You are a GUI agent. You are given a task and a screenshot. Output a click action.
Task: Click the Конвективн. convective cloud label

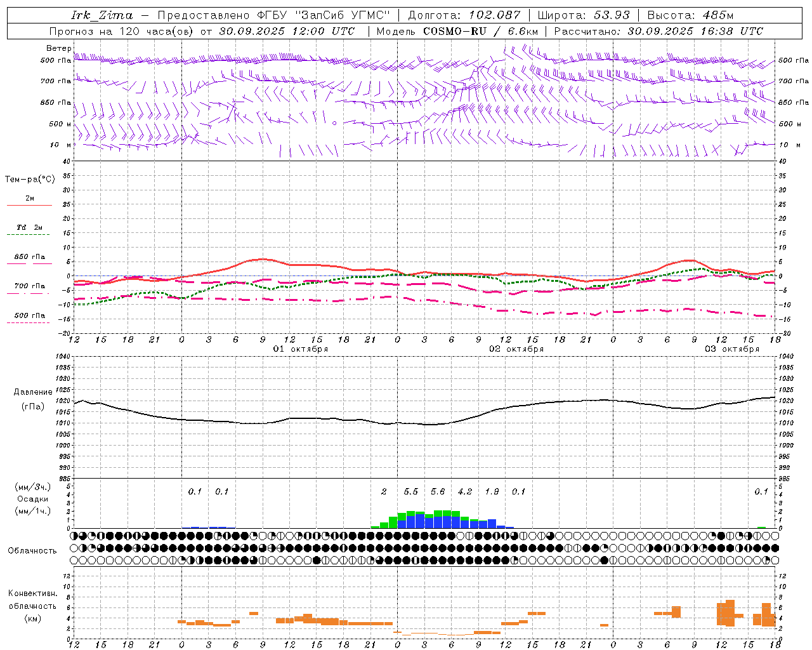coord(32,593)
